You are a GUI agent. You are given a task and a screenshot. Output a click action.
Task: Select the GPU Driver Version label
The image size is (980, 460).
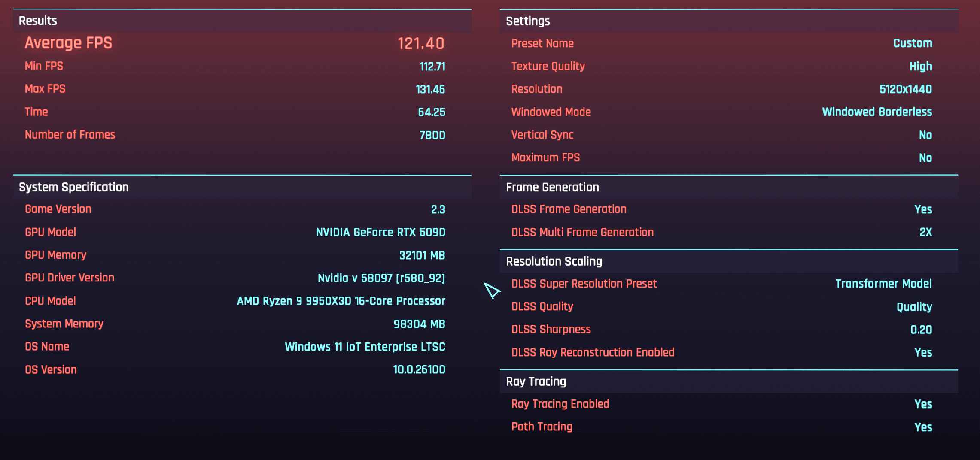tap(70, 278)
